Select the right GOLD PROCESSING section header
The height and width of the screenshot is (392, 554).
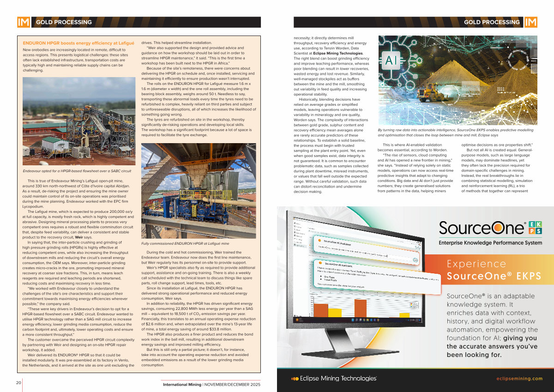tap(491, 22)
